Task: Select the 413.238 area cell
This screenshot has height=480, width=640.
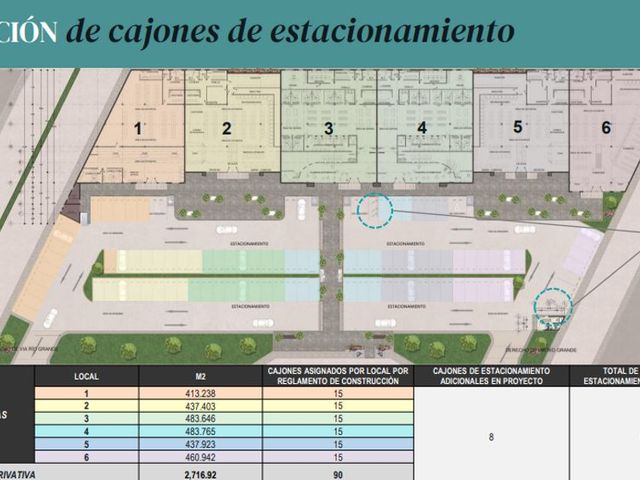Action: (x=200, y=393)
